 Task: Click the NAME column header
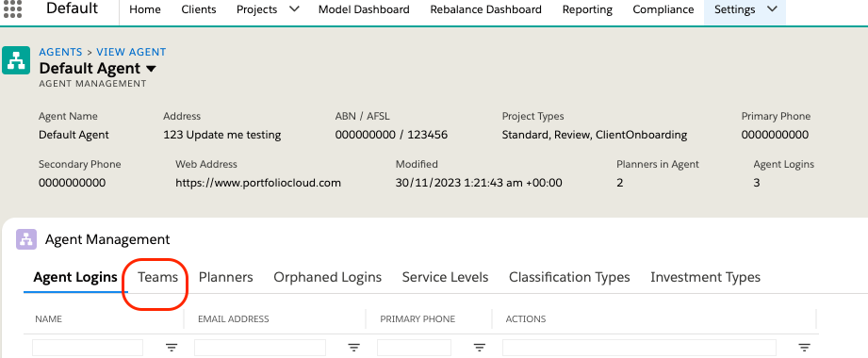(49, 318)
